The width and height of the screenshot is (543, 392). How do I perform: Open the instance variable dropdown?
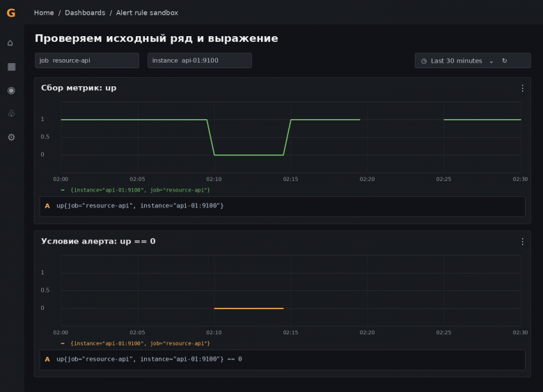(200, 61)
